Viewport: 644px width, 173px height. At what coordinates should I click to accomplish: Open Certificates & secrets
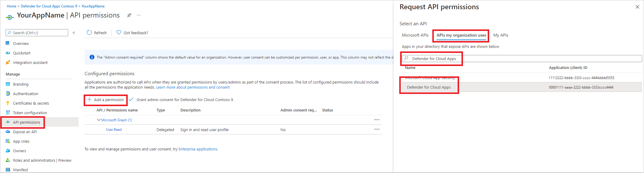31,103
